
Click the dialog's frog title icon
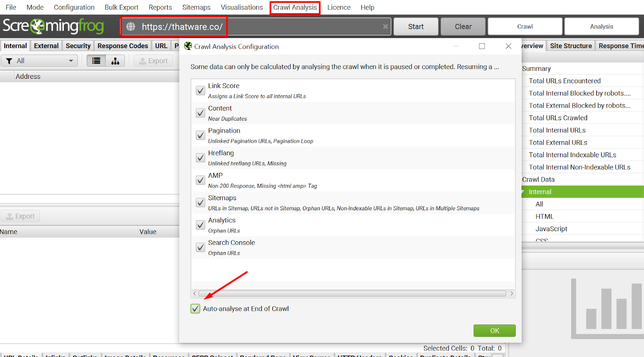188,46
